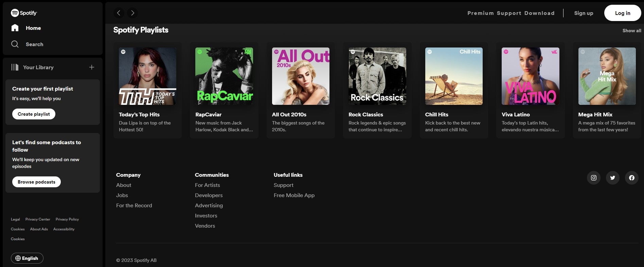This screenshot has height=267, width=644.
Task: Open the Accessibility link
Action: click(x=64, y=229)
